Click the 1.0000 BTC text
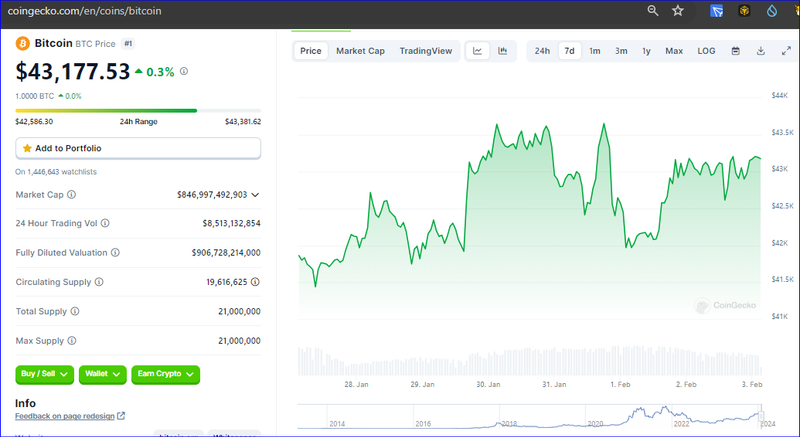 click(35, 96)
